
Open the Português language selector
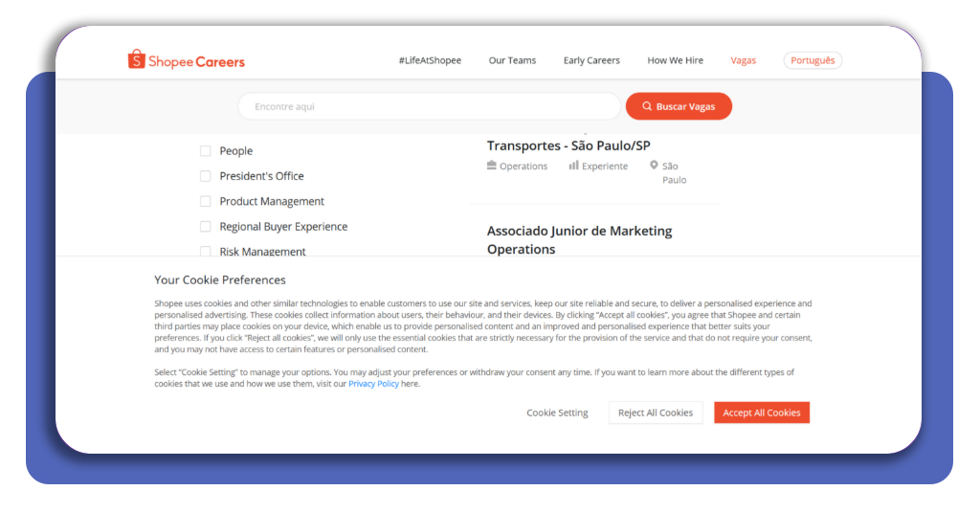point(813,60)
